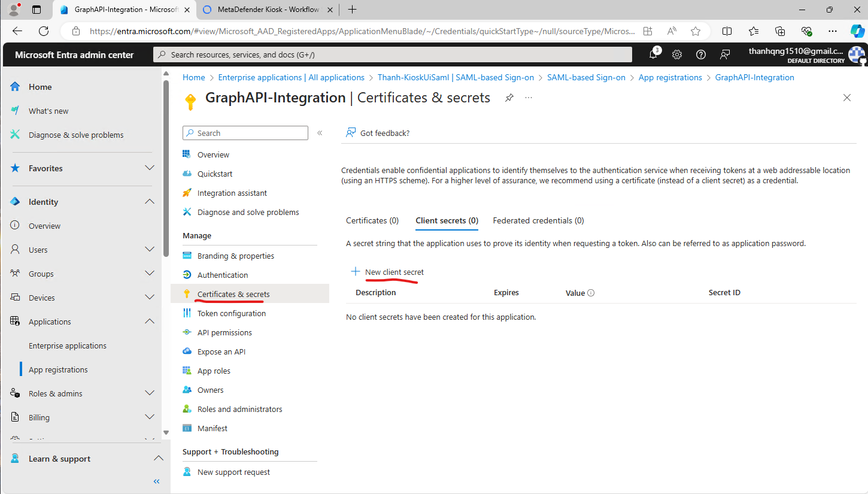Open browser split screen icon
The width and height of the screenshot is (868, 494).
pos(727,31)
